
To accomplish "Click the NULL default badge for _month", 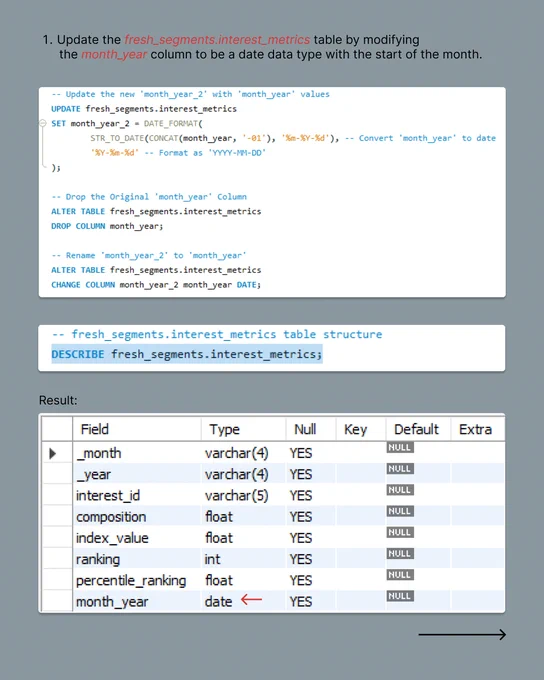I will (400, 448).
